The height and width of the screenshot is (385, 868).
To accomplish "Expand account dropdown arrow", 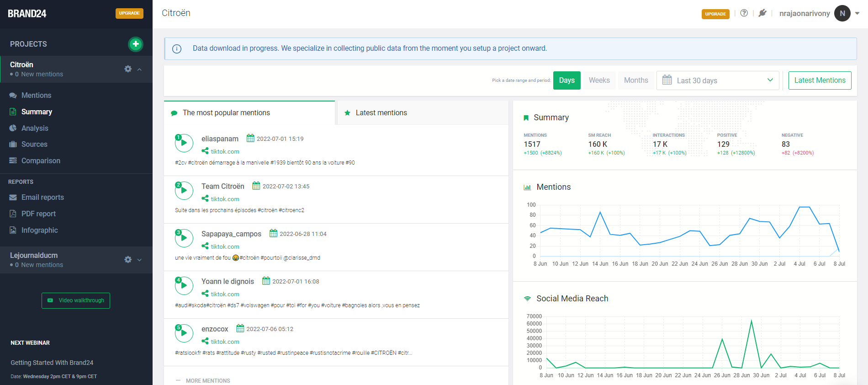I will click(x=857, y=13).
